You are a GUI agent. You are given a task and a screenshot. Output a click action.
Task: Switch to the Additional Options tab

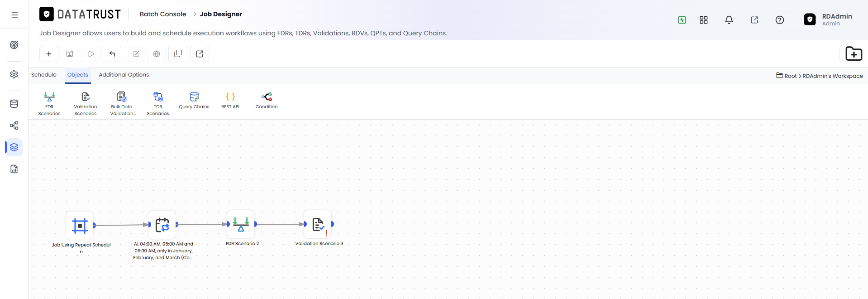124,75
